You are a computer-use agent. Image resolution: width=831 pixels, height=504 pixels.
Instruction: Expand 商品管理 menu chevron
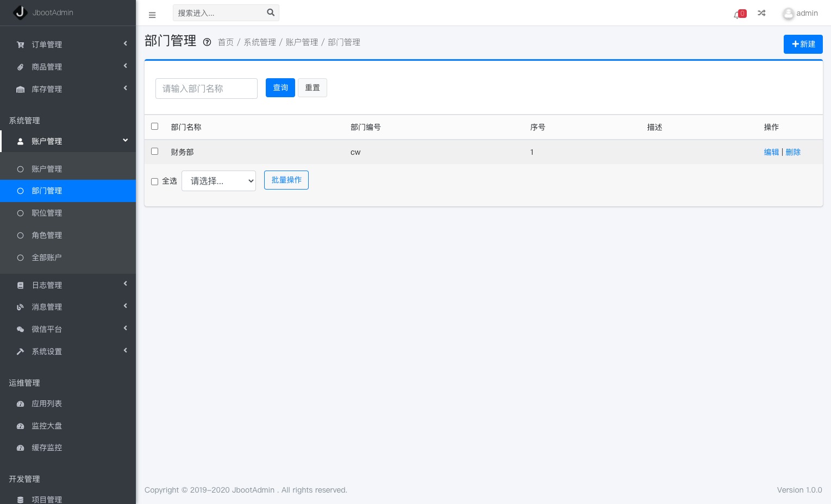point(125,66)
